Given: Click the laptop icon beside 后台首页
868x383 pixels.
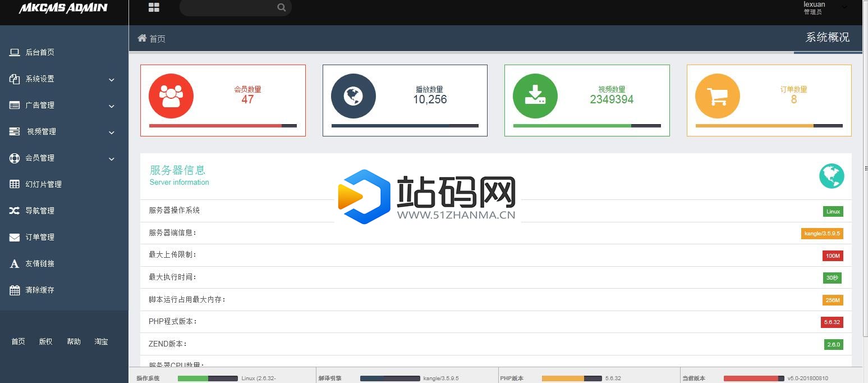Looking at the screenshot, I should (15, 52).
